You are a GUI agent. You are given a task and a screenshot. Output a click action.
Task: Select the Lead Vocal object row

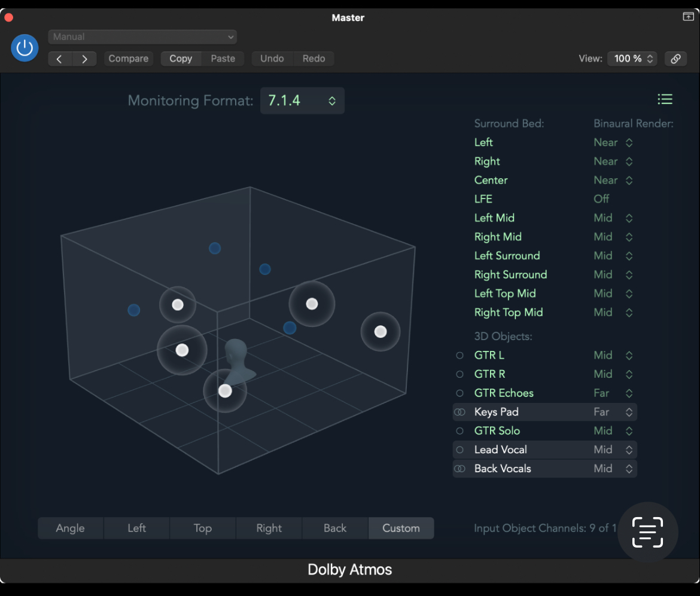click(x=544, y=450)
